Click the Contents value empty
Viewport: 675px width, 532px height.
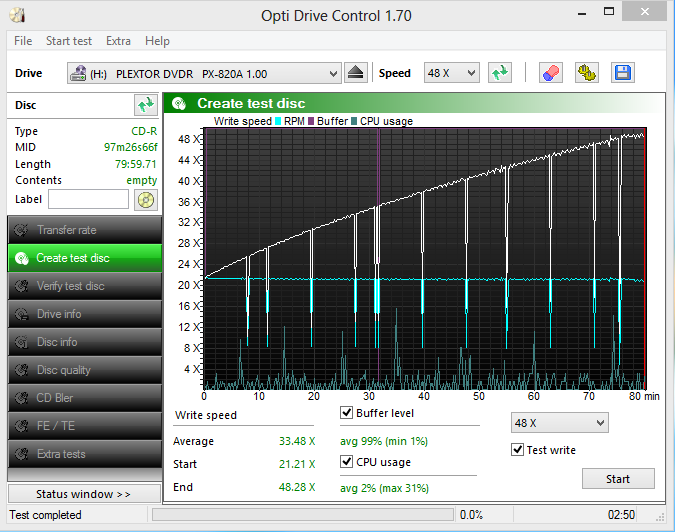pyautogui.click(x=142, y=180)
